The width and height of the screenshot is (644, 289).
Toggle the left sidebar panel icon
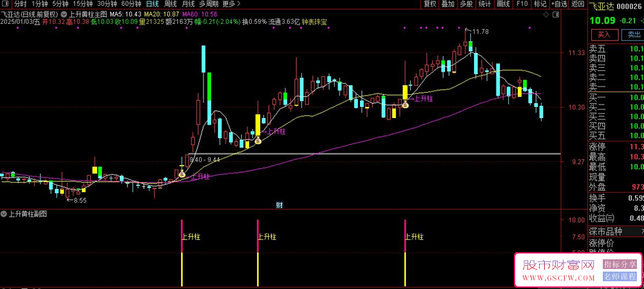click(6, 5)
